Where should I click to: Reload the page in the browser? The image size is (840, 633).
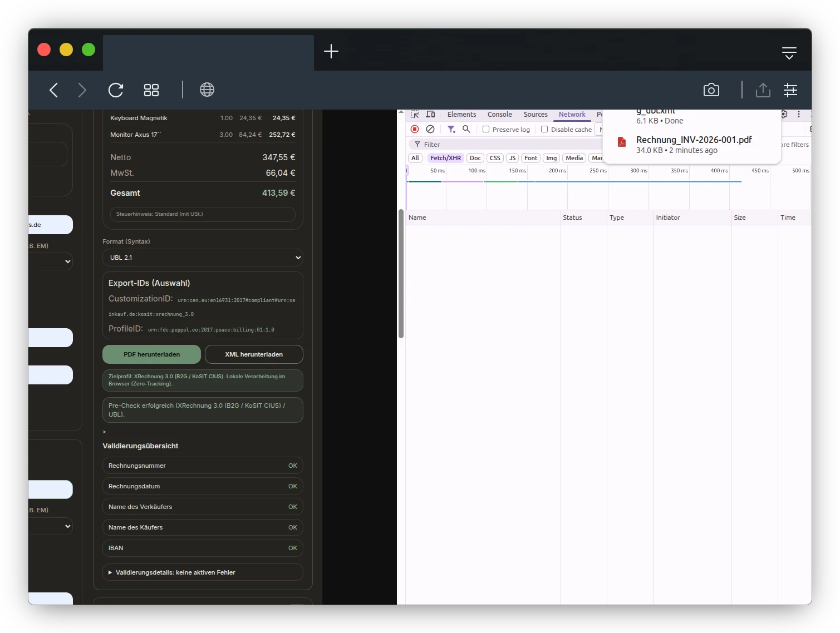[116, 90]
